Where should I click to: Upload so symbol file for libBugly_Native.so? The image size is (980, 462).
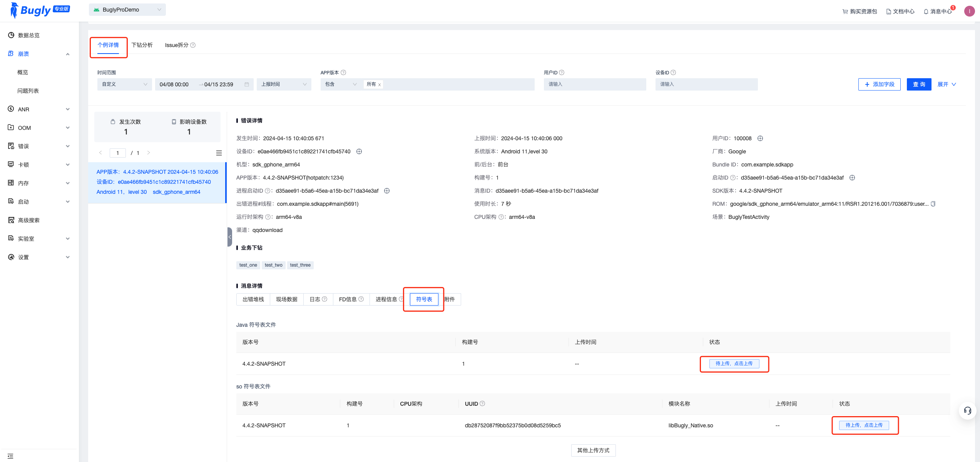click(864, 425)
